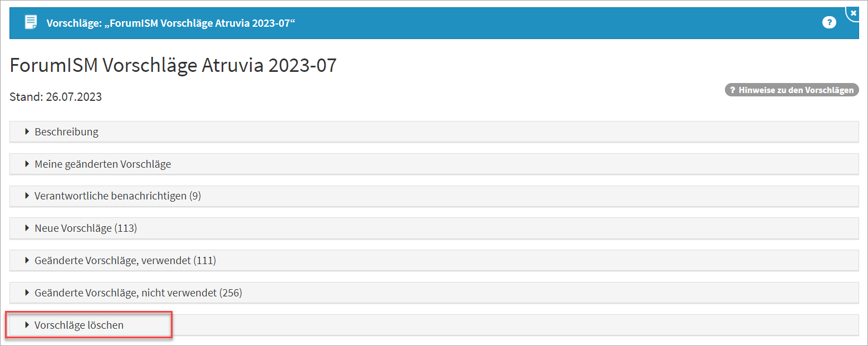868x346 pixels.
Task: Click the triangle beside 'Meine geänderten Vorschläge'
Action: pos(27,164)
